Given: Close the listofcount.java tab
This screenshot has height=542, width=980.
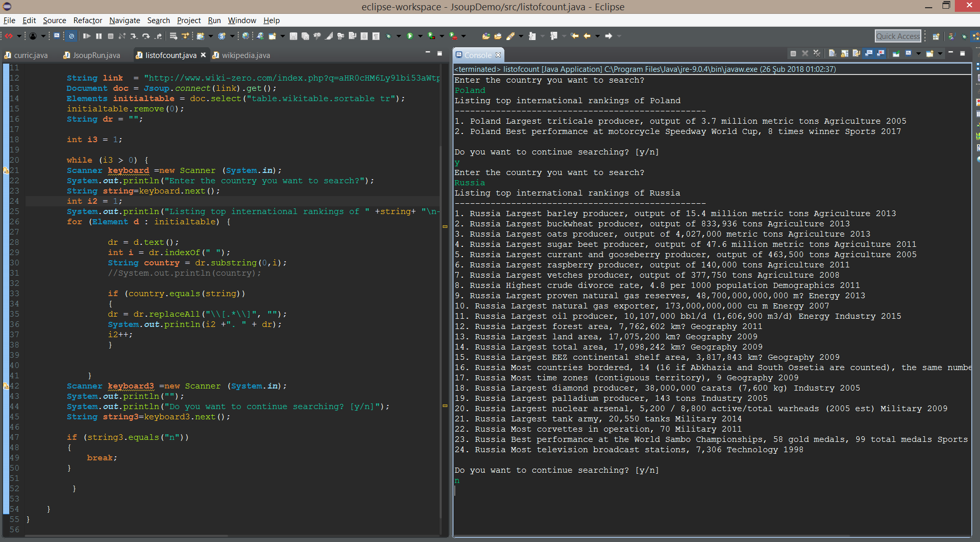Looking at the screenshot, I should [x=203, y=55].
